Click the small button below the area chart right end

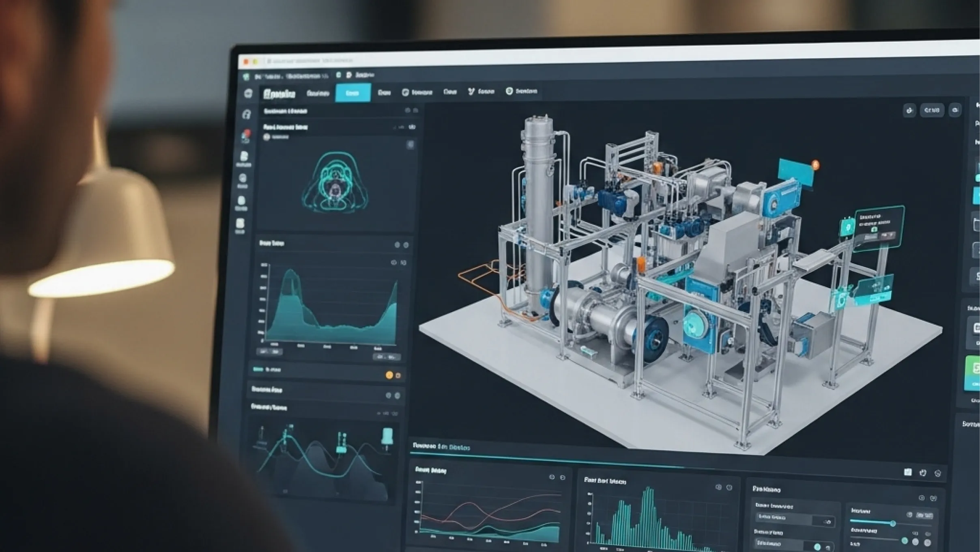coord(387,357)
